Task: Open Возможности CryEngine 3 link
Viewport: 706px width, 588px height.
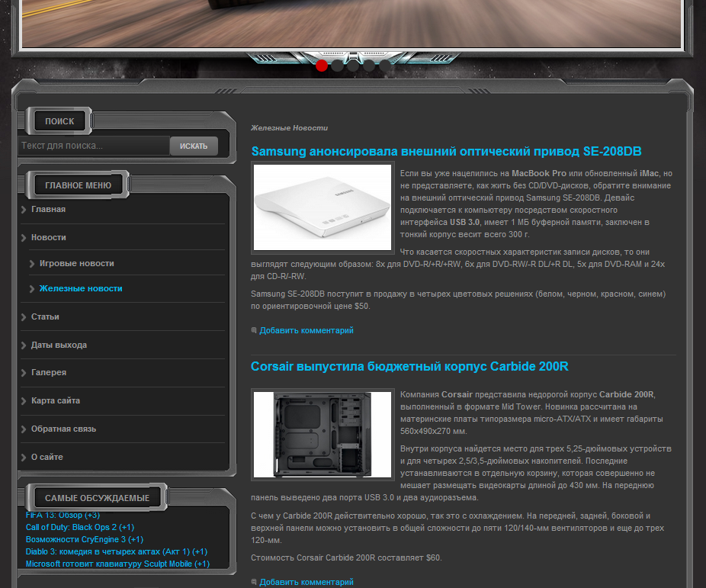Action: [x=84, y=539]
